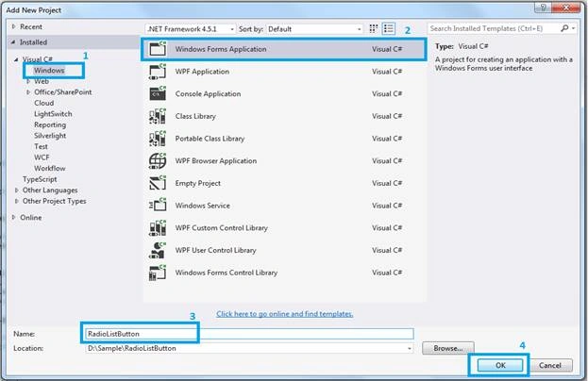Click the WPF Application template icon
Screen dimensions: 588x381
pyautogui.click(x=158, y=71)
